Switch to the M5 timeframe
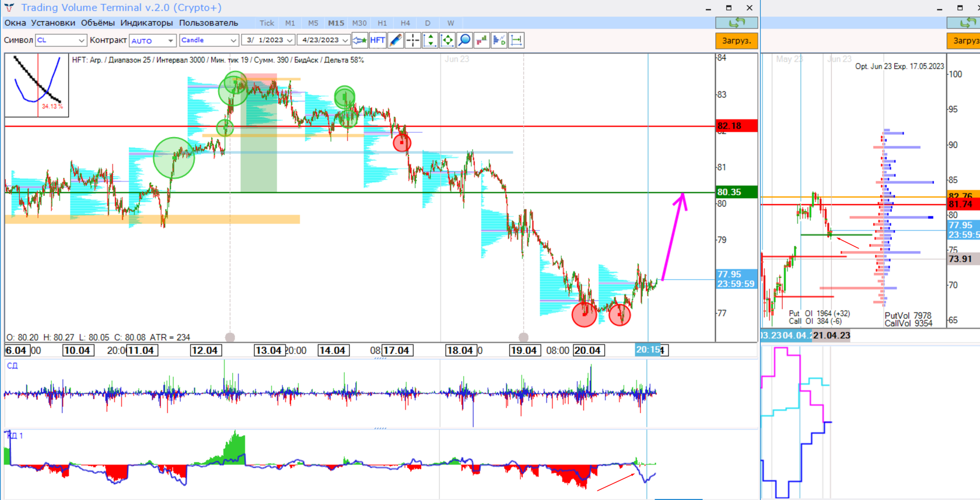Screen dimensions: 980x500 [313, 23]
